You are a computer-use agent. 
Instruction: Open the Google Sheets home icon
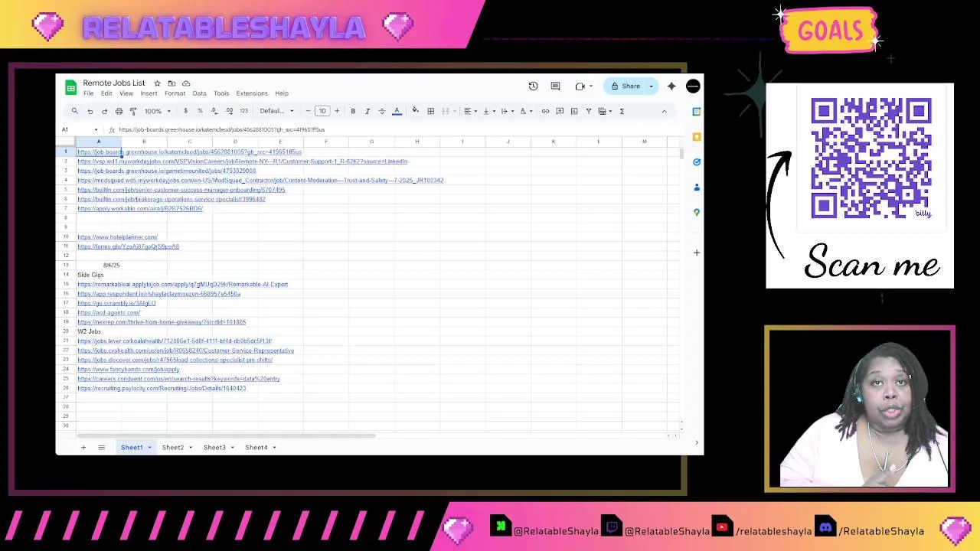pos(70,87)
